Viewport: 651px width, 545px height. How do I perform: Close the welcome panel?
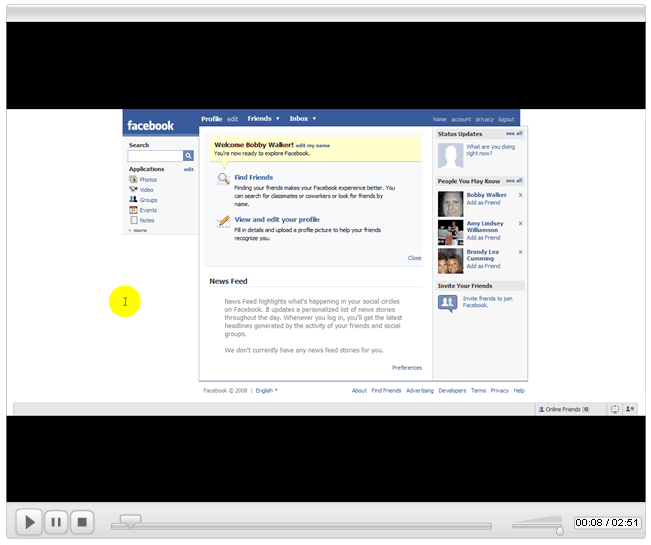414,258
